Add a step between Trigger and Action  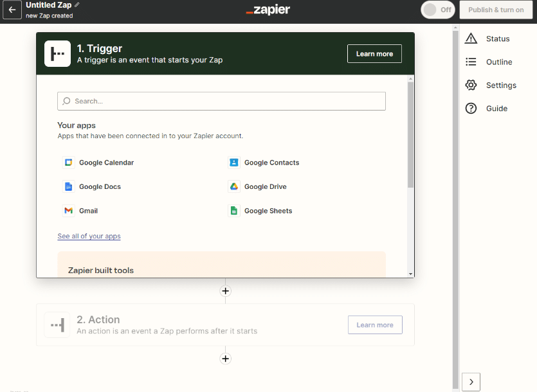pyautogui.click(x=225, y=291)
